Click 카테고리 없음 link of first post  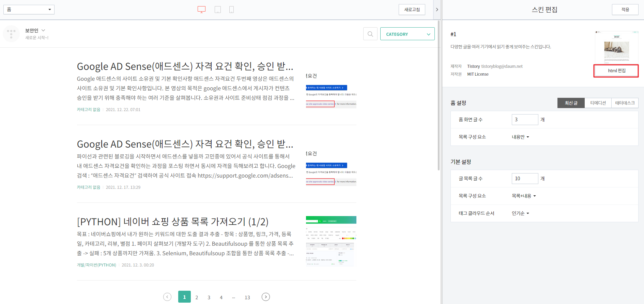pyautogui.click(x=89, y=109)
